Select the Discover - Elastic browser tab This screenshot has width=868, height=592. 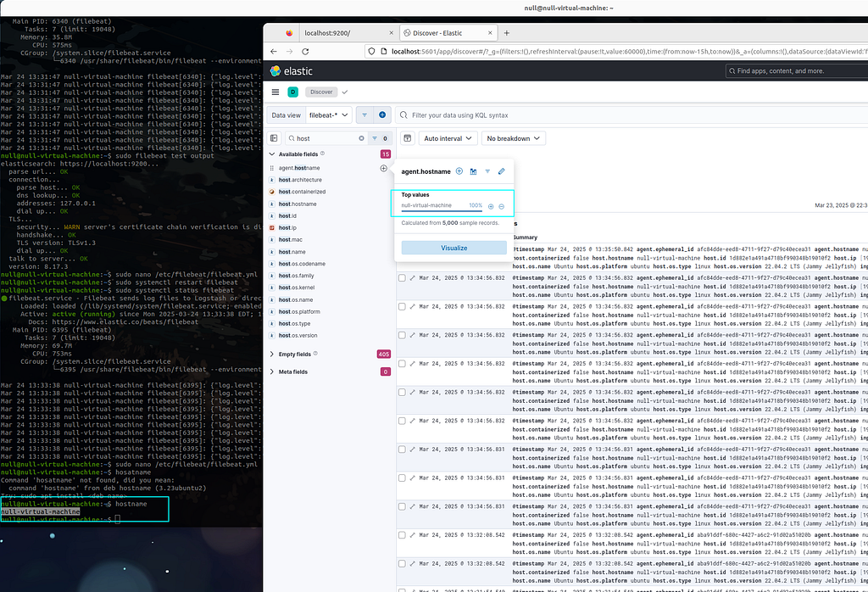coord(448,33)
